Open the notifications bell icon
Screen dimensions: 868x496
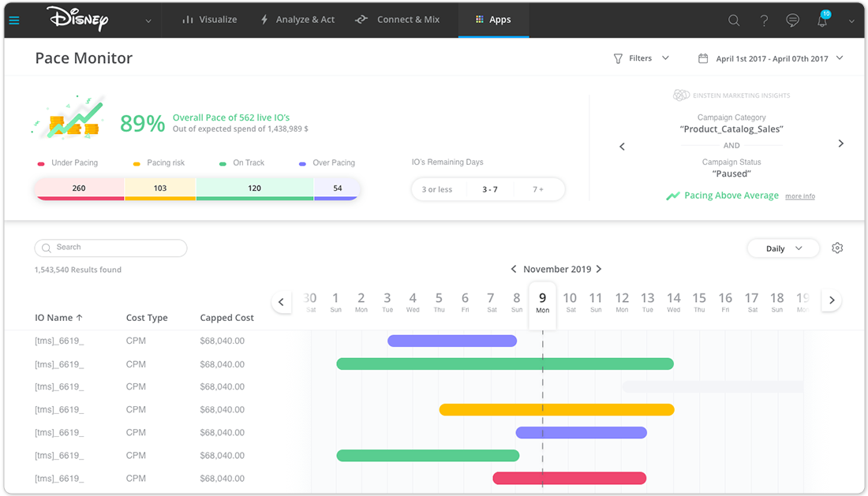[x=822, y=21]
